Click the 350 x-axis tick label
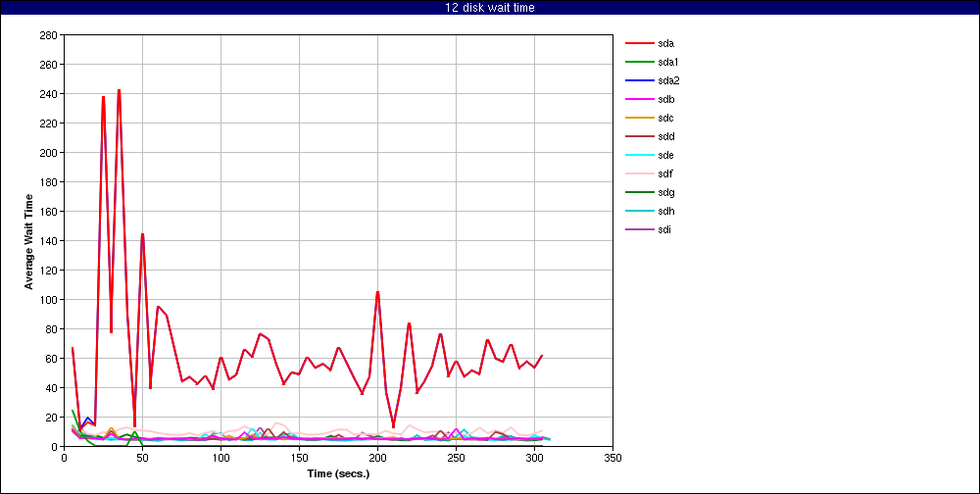 click(x=613, y=457)
